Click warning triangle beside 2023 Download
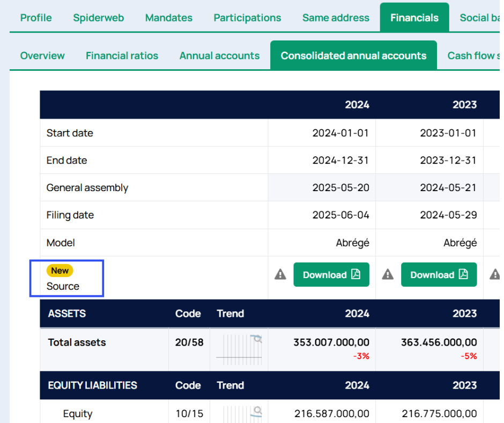 (388, 275)
